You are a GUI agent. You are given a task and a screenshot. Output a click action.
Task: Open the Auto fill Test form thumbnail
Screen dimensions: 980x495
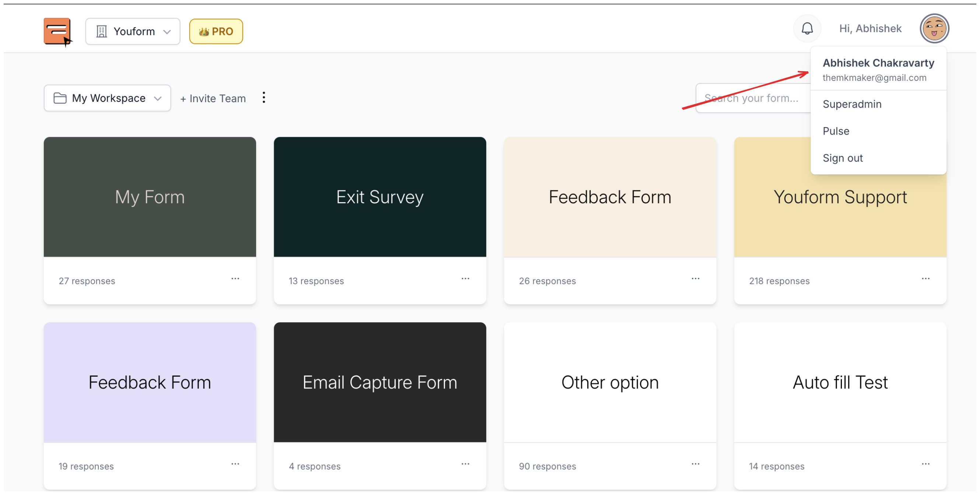coord(840,382)
